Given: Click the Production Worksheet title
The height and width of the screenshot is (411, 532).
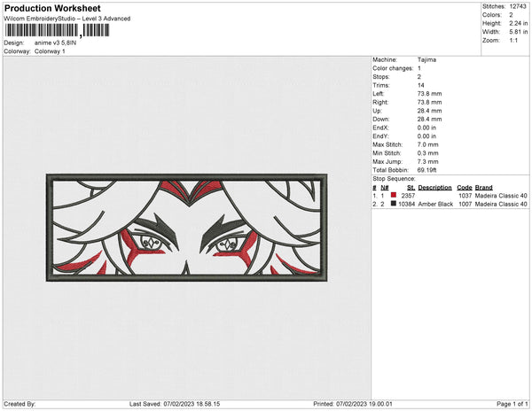Looking at the screenshot, I should tap(52, 8).
